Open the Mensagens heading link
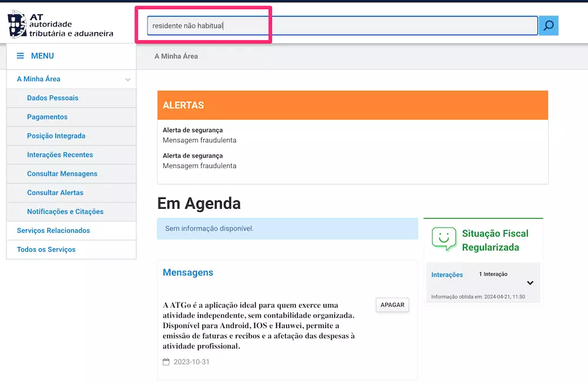Screen dimensions: 588x384 (188, 273)
